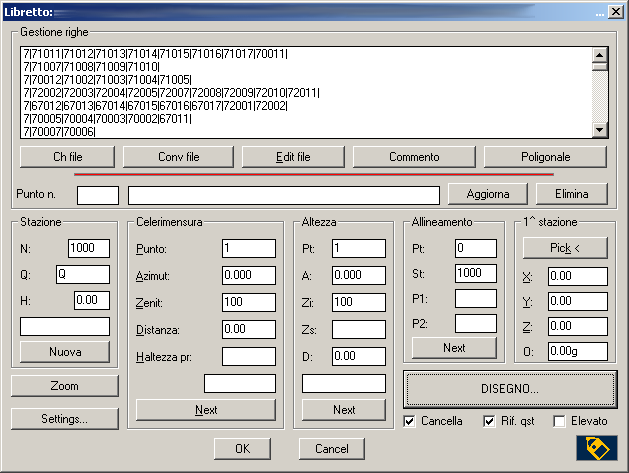Click the Stazione H field
This screenshot has height=473, width=629.
[x=92, y=300]
